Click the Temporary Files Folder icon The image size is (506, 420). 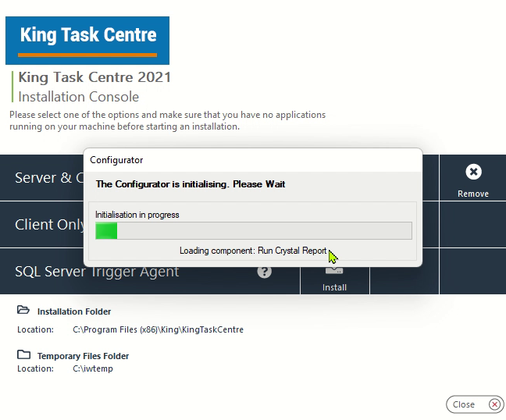(x=23, y=354)
